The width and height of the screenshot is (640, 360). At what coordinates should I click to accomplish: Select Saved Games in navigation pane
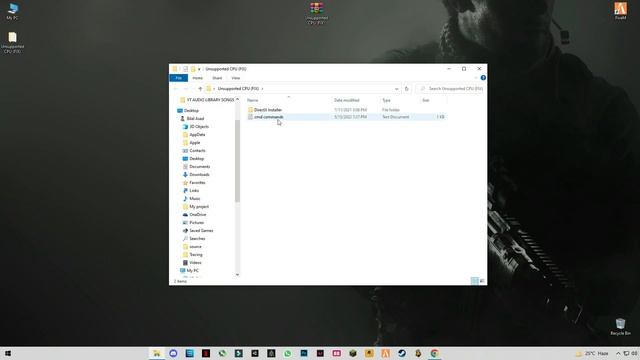click(198, 231)
